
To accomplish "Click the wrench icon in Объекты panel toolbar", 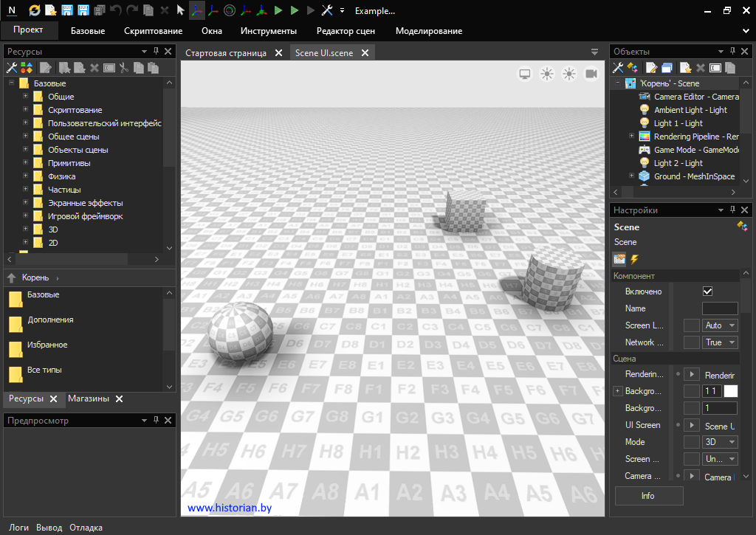I will 618,68.
